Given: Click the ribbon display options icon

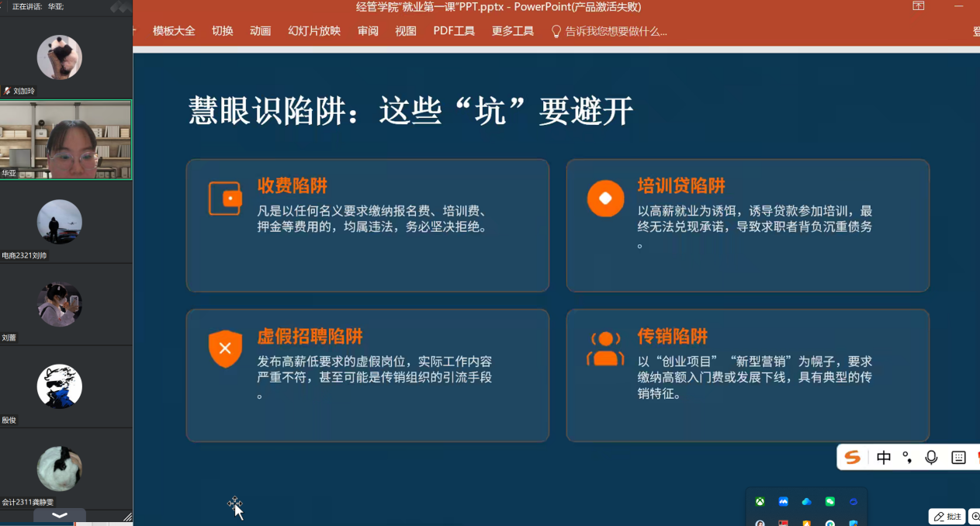Looking at the screenshot, I should (919, 6).
